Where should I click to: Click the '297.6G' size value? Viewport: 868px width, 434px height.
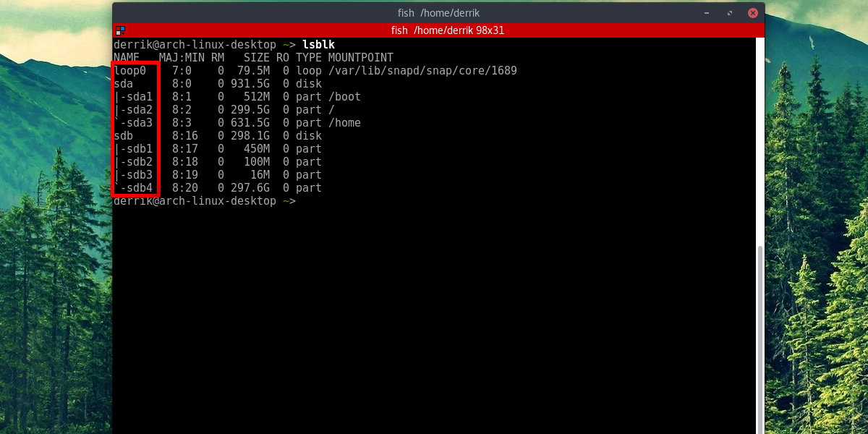250,188
